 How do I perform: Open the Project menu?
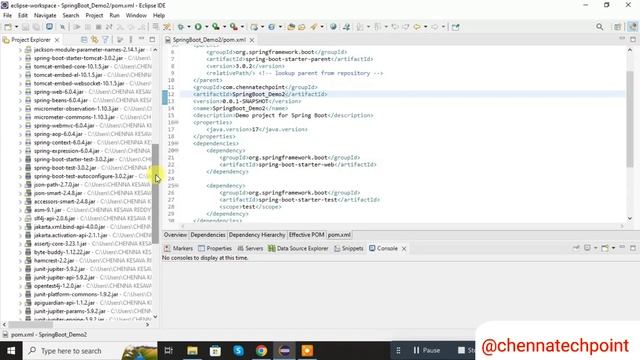pyautogui.click(x=94, y=16)
